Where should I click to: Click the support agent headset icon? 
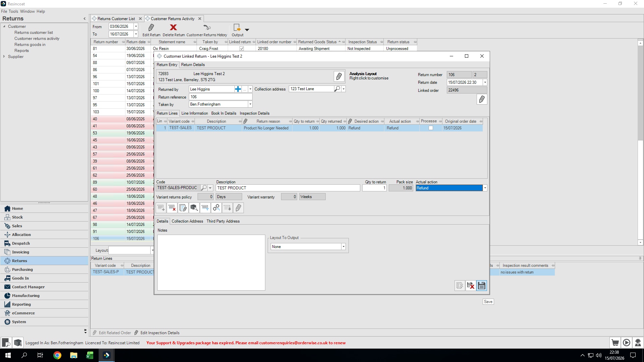point(638,343)
